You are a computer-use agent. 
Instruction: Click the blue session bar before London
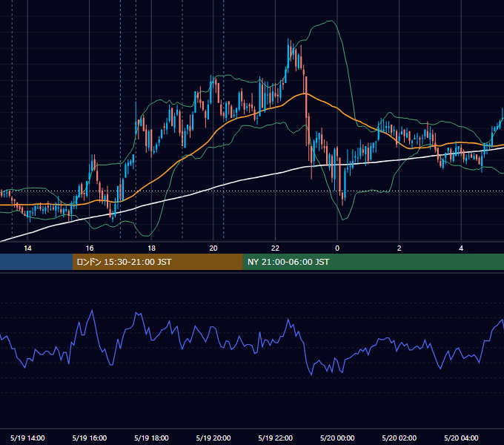pyautogui.click(x=36, y=262)
